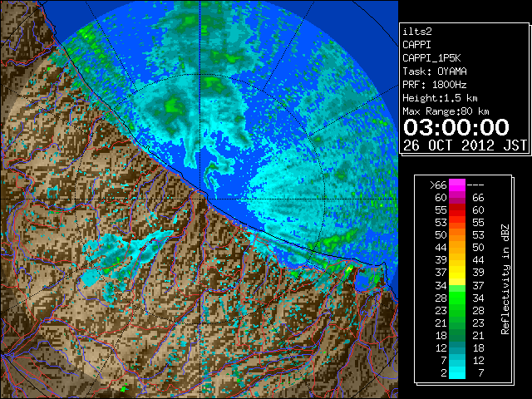Click the magenta >66 dBZ color band

[457, 185]
